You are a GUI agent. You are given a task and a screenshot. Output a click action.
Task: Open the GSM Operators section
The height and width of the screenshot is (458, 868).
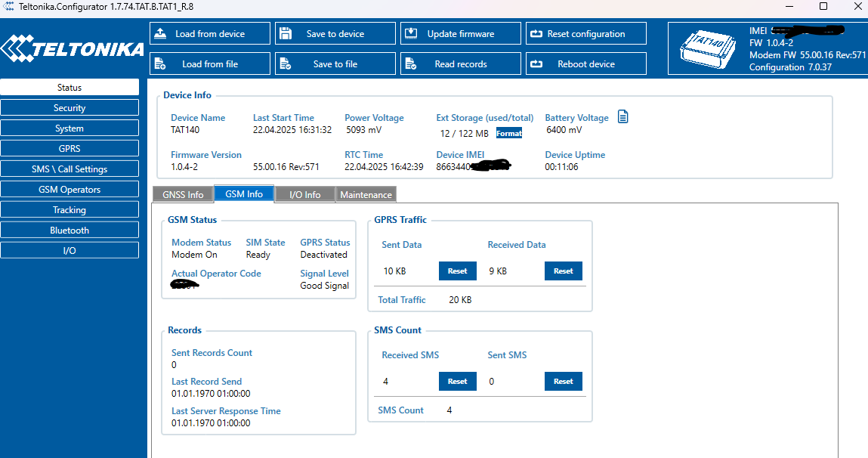[70, 190]
